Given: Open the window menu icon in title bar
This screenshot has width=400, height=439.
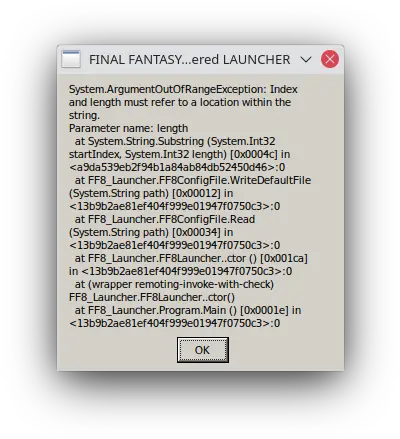Looking at the screenshot, I should point(71,59).
